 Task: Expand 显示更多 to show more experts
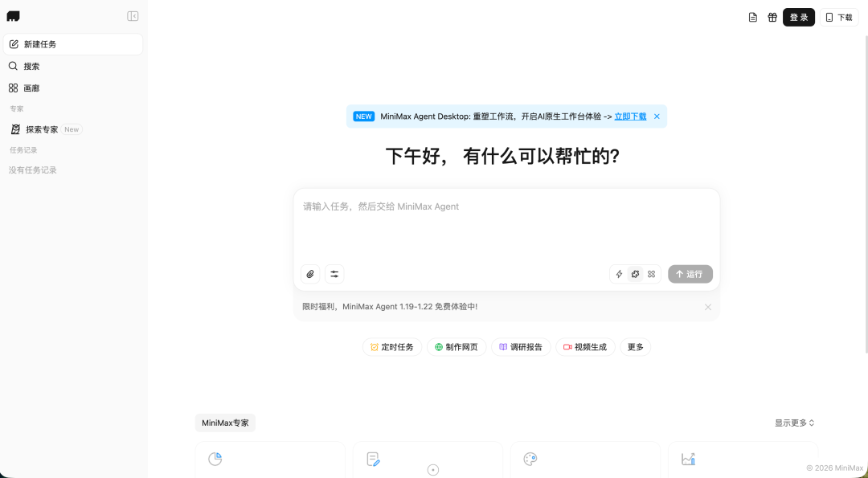tap(793, 423)
